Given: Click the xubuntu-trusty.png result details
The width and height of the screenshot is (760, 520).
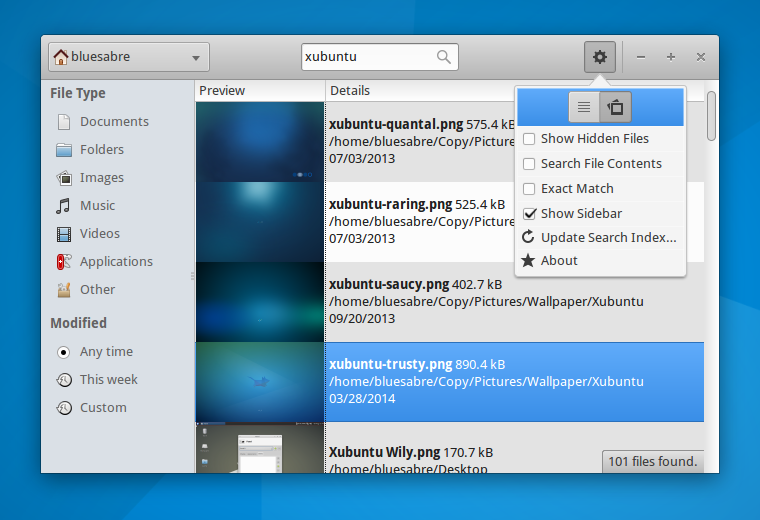Looking at the screenshot, I should [x=515, y=382].
